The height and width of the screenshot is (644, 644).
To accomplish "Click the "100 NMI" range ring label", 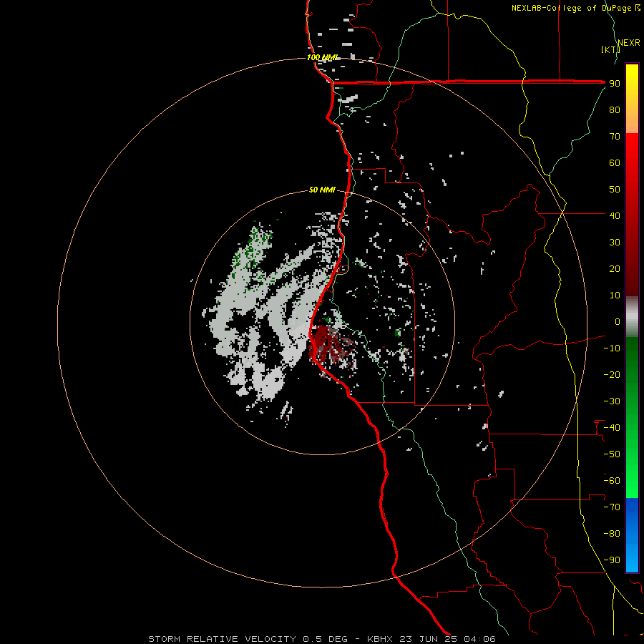I will [323, 57].
